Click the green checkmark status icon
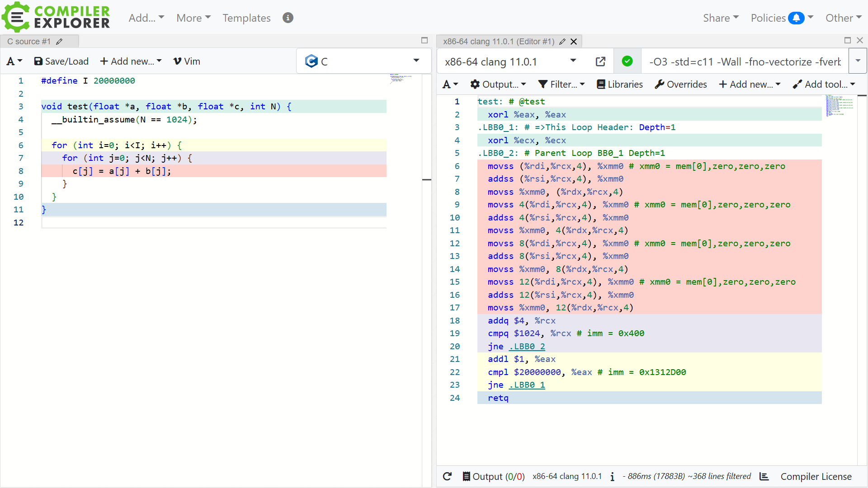The width and height of the screenshot is (868, 488). (627, 61)
